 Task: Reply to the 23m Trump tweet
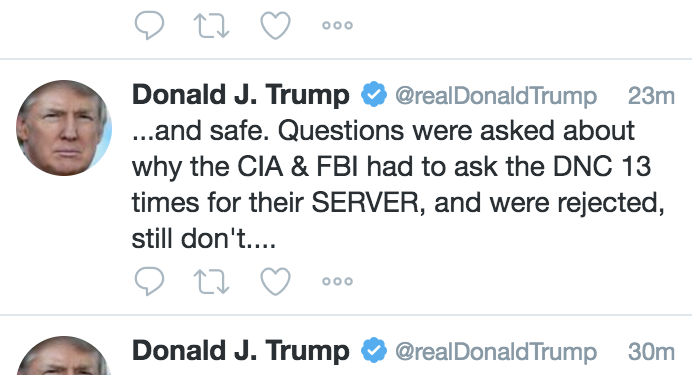(149, 281)
